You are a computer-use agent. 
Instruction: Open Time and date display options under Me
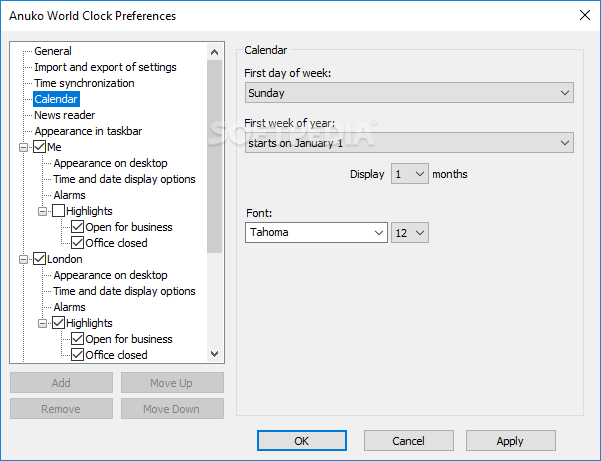tap(124, 179)
